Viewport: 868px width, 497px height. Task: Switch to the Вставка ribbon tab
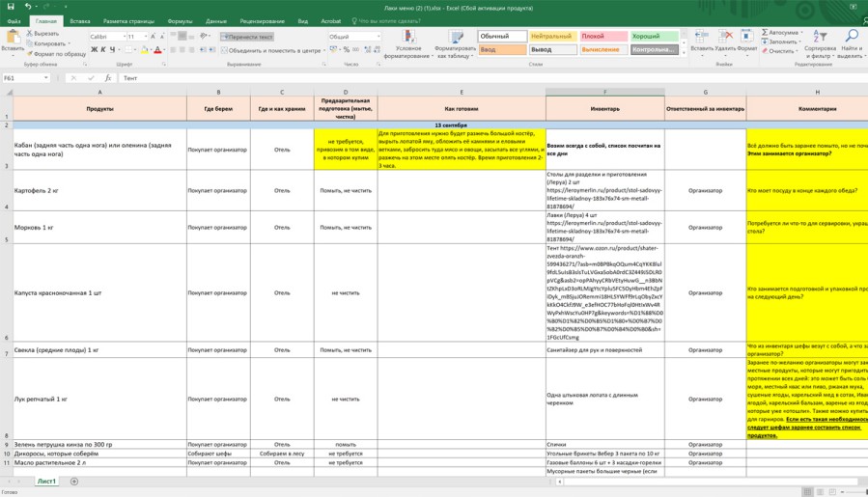(80, 20)
